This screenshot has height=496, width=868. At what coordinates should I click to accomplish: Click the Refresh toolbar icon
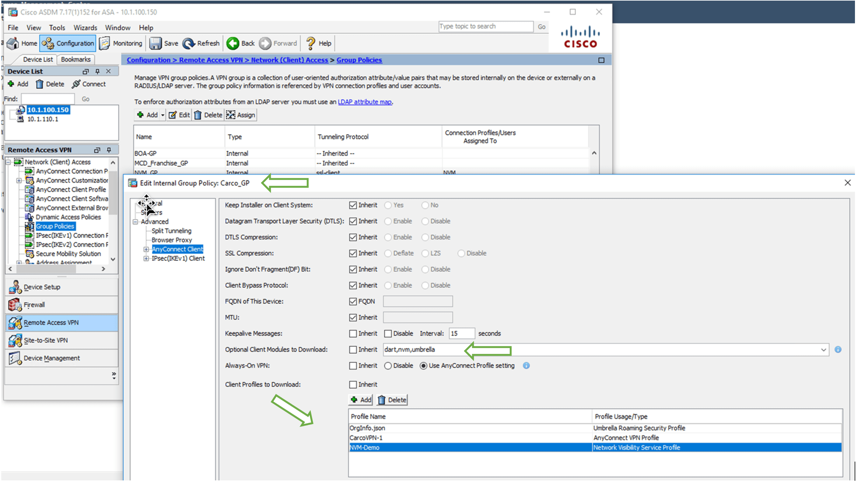tap(189, 43)
